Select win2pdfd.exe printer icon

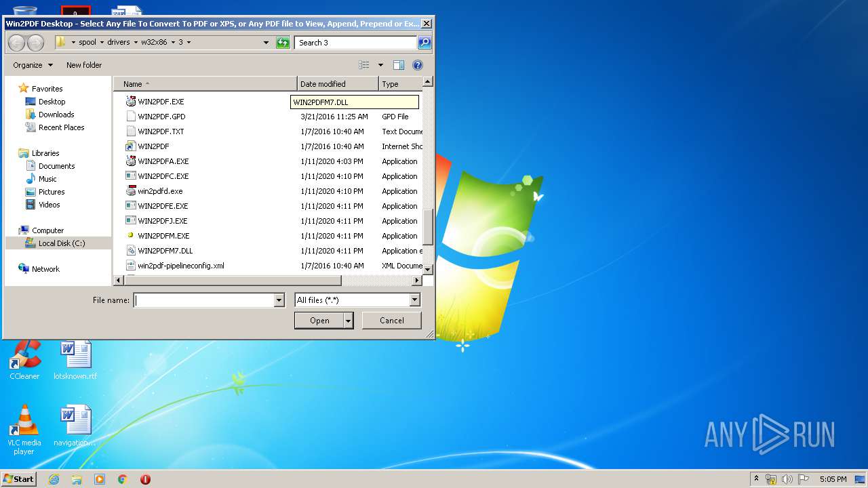(131, 191)
